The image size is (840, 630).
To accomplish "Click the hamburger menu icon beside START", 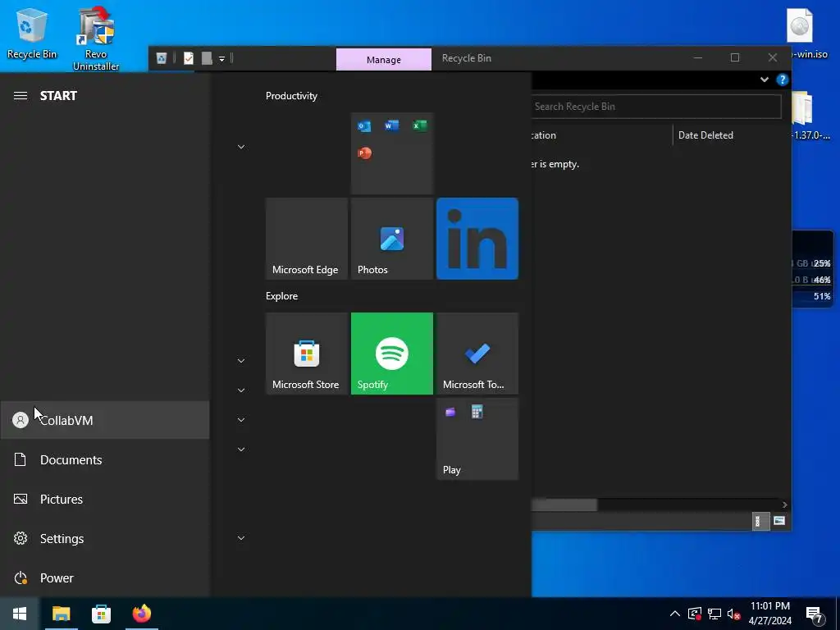I will (21, 96).
